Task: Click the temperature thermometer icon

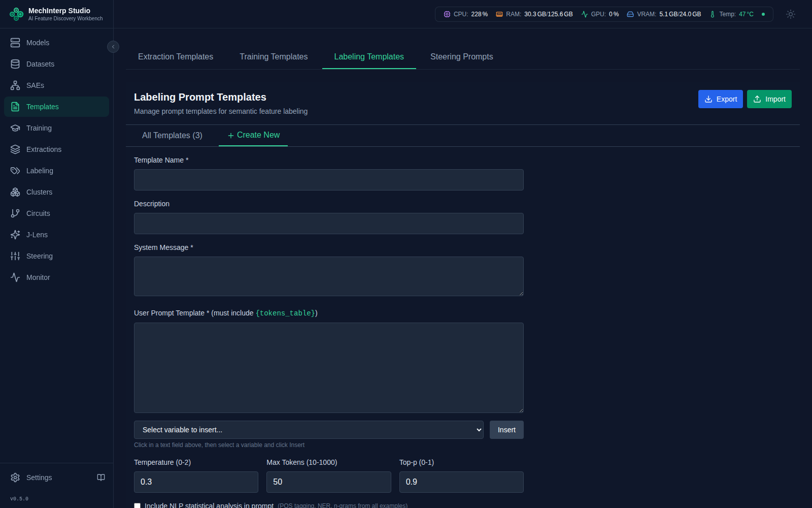Action: 713,14
